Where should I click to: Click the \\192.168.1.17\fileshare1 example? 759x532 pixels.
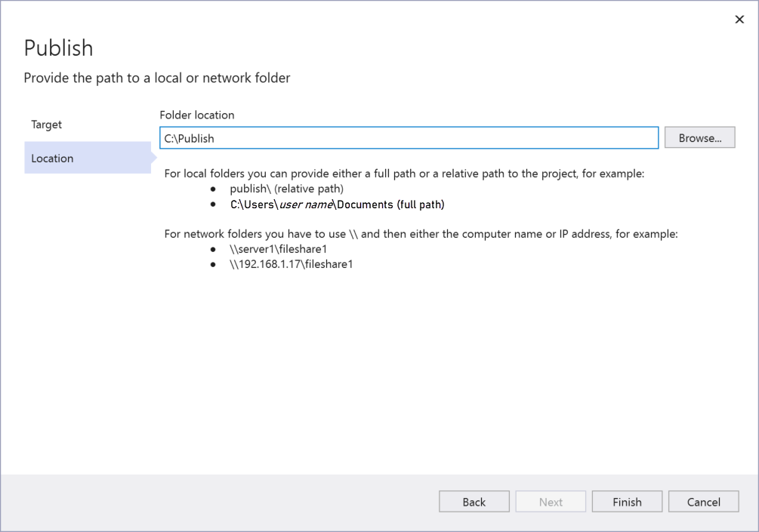(x=289, y=263)
